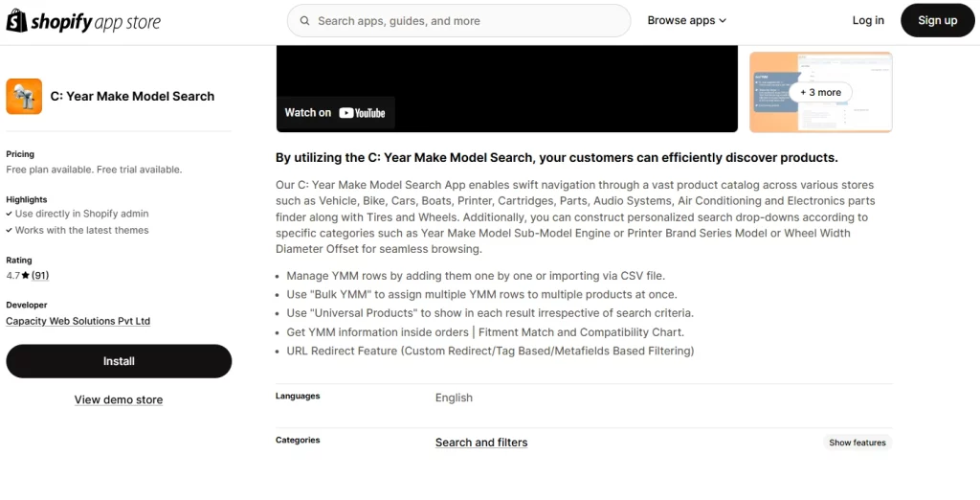This screenshot has height=500, width=980.
Task: Click the Log in menu item
Action: point(868,20)
